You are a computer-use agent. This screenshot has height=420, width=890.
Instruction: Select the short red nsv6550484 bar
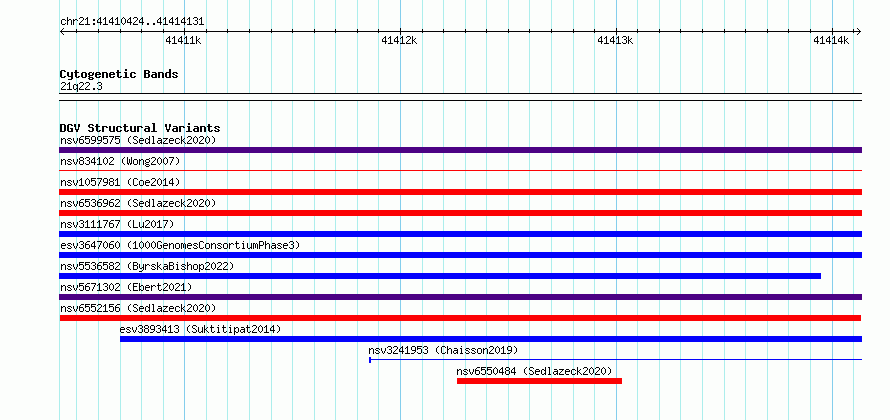tap(539, 381)
